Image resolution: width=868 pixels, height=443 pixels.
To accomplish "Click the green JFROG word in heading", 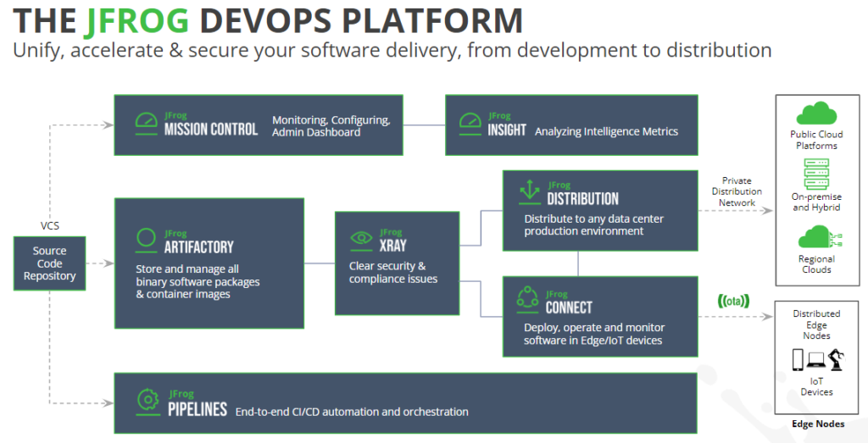I will coord(142,19).
